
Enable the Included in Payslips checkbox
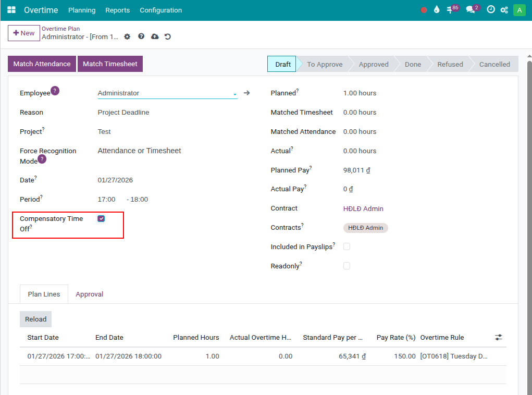coord(347,246)
